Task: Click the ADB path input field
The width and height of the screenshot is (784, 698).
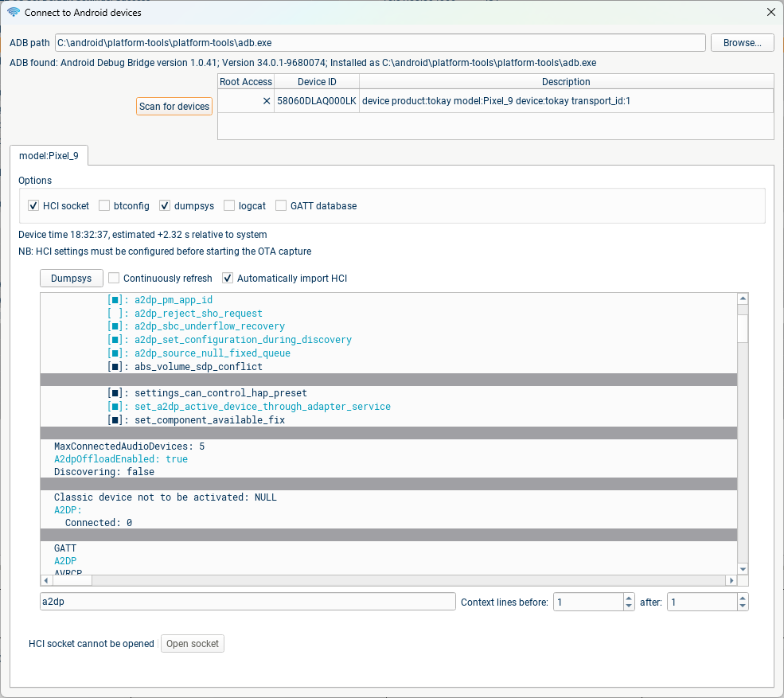Action: pos(380,43)
